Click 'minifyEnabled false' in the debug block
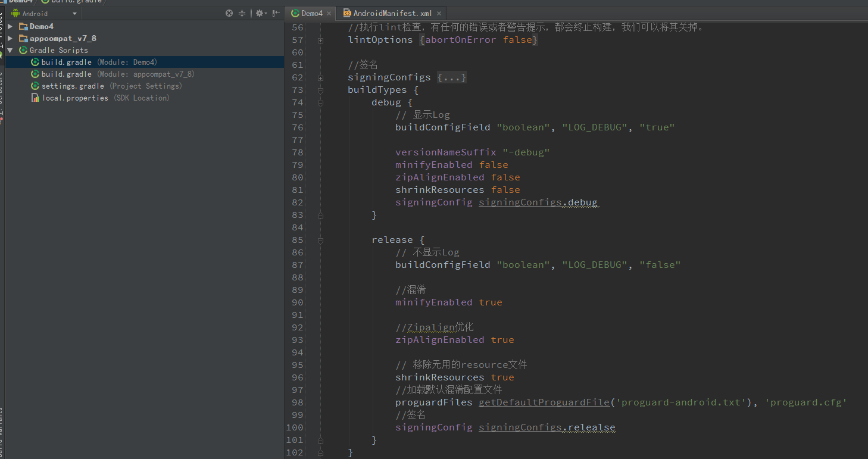 (452, 165)
